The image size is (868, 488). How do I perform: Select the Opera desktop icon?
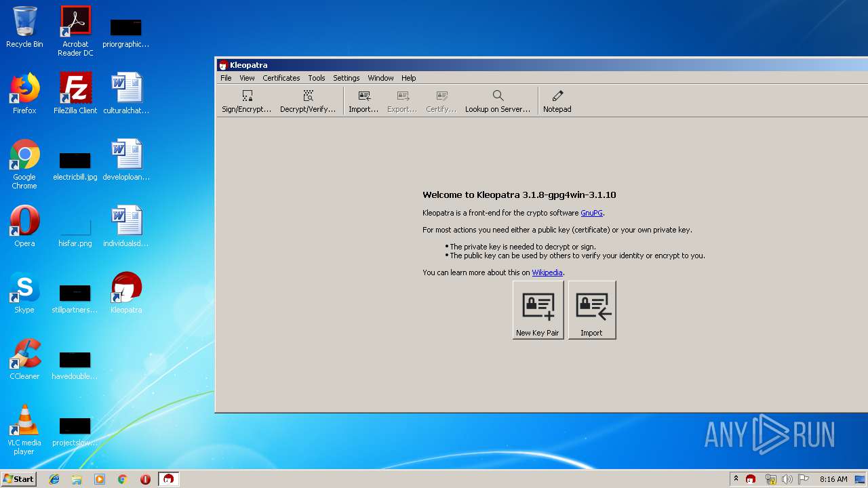click(x=24, y=226)
